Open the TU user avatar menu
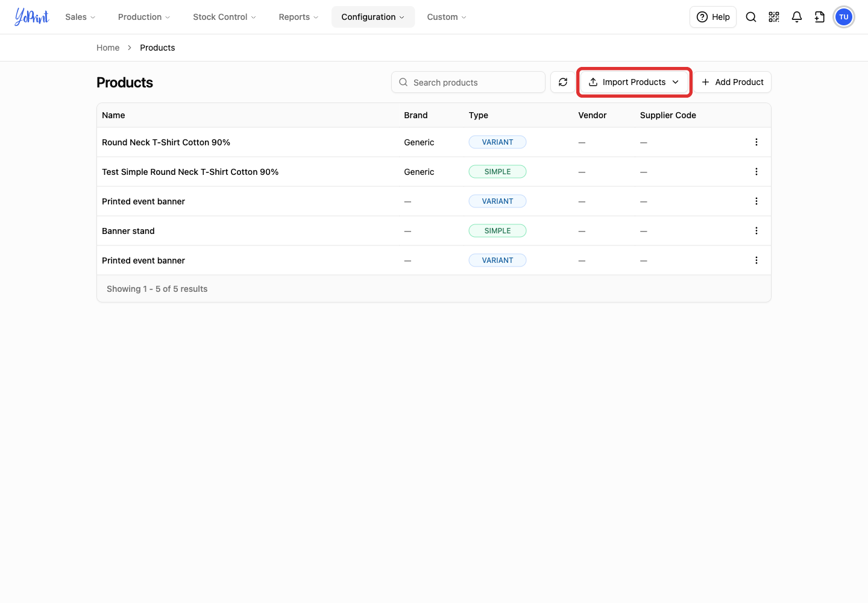 (x=844, y=17)
